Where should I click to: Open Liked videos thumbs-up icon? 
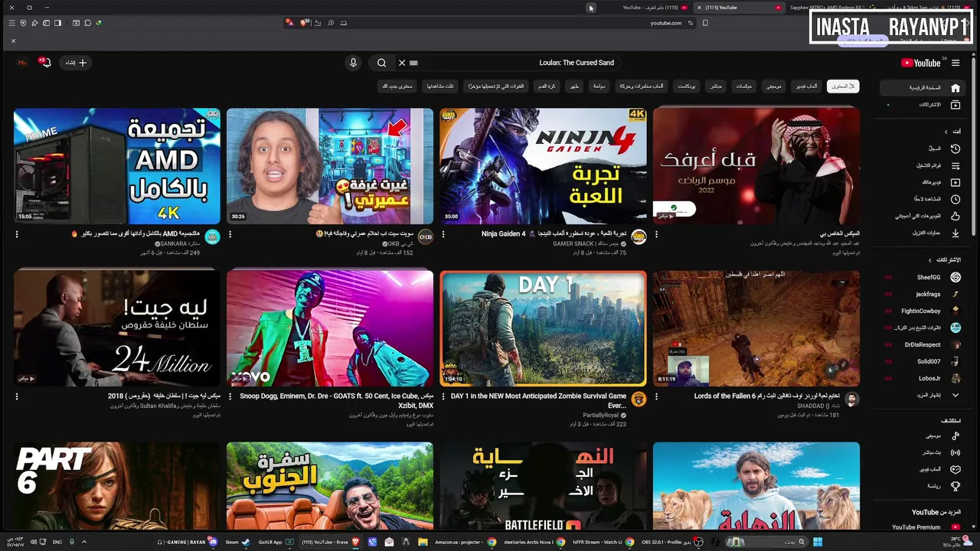coord(955,216)
